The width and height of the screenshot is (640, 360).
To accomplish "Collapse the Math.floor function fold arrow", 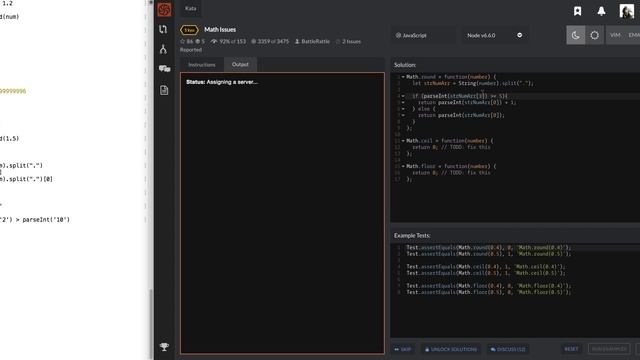I will pos(403,167).
